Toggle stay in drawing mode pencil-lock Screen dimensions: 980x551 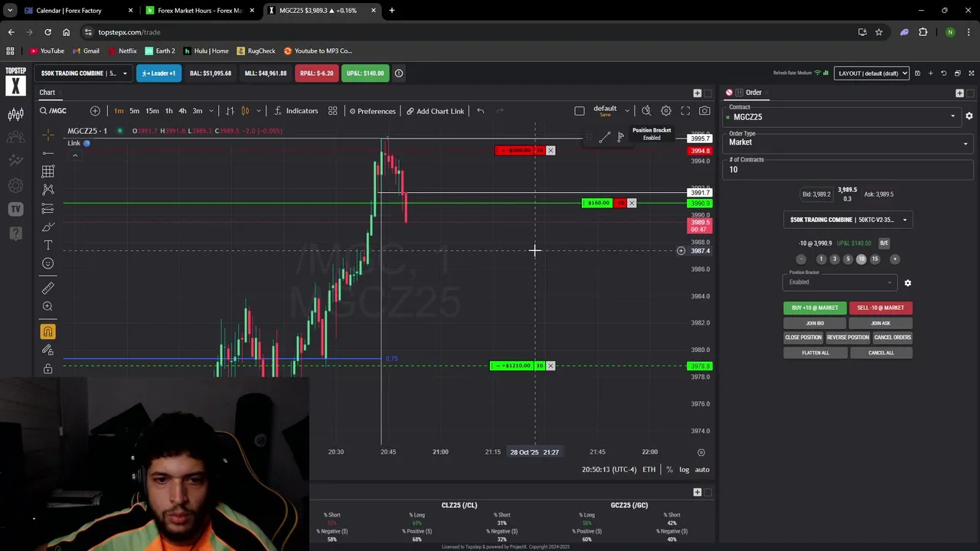pos(47,350)
